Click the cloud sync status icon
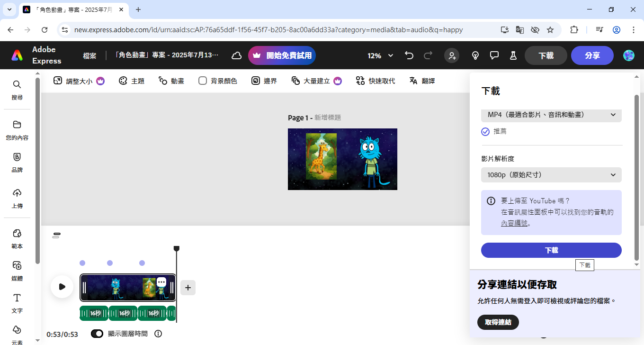The height and width of the screenshot is (345, 644). [236, 55]
